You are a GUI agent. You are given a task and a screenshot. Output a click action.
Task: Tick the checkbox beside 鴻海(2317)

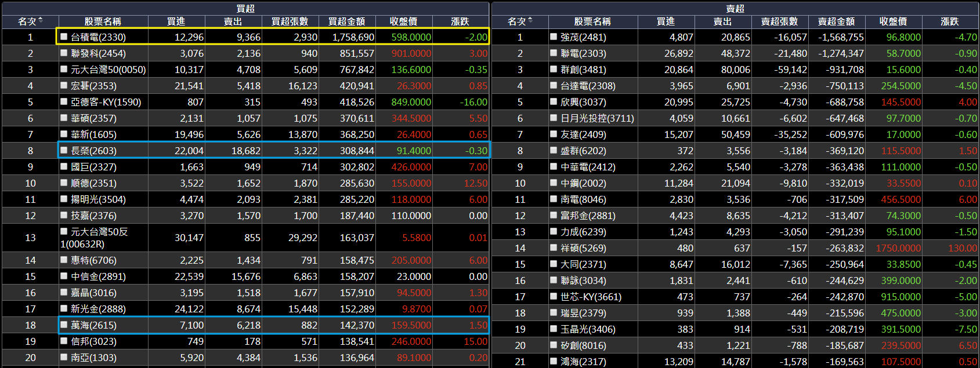(554, 361)
